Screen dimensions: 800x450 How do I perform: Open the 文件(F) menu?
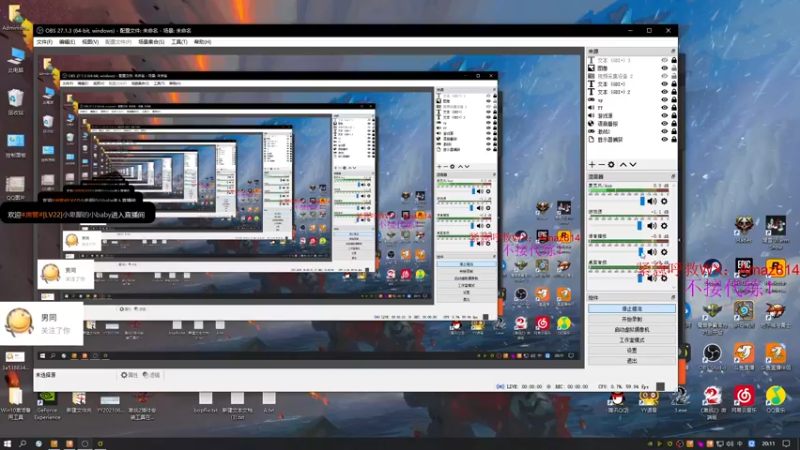point(44,42)
